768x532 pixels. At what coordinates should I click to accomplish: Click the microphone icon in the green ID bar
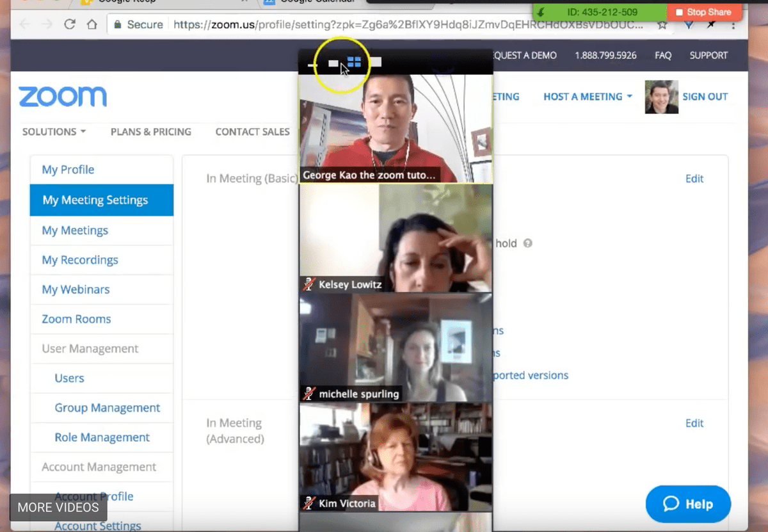pos(542,12)
